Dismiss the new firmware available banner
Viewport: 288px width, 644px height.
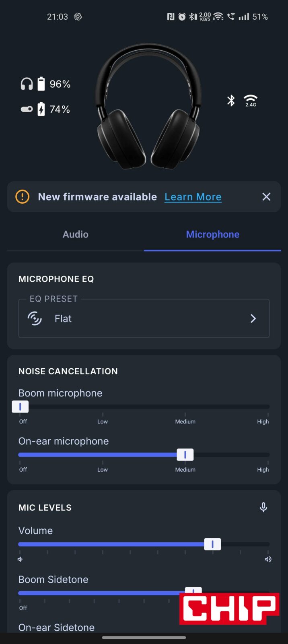pyautogui.click(x=266, y=197)
